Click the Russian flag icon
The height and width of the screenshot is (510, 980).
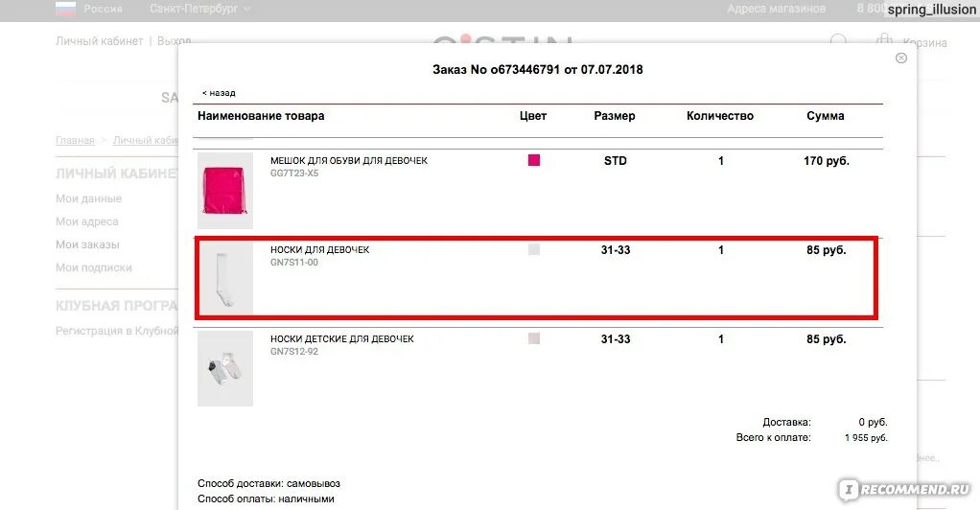[65, 9]
